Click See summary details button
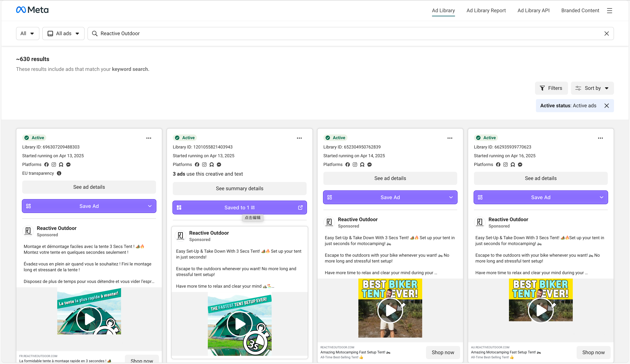Image resolution: width=630 pixels, height=364 pixels. [239, 188]
